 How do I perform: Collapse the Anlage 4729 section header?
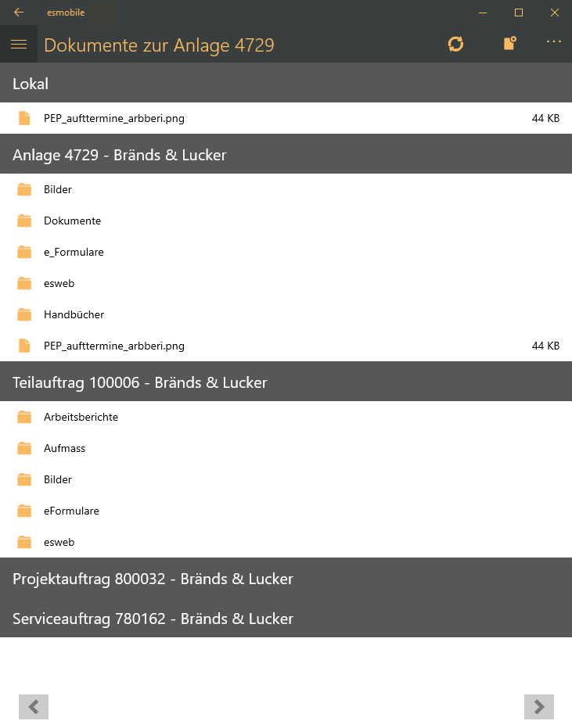[x=286, y=154]
